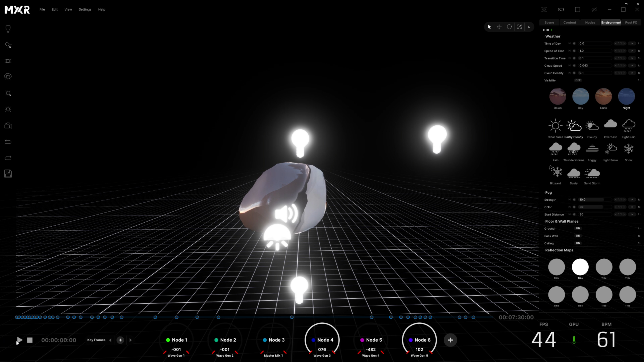644x362 pixels.
Task: Select the light bulb tool in left sidebar
Action: click(x=8, y=29)
